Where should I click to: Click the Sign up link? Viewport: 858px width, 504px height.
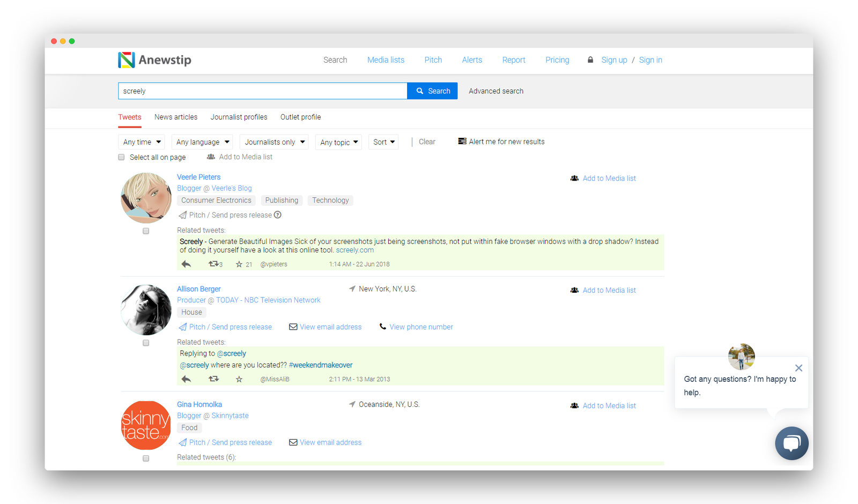[x=614, y=60]
